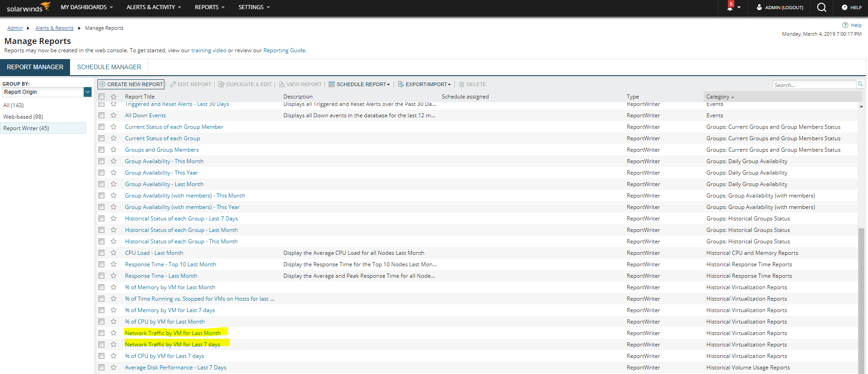The width and height of the screenshot is (868, 374).
Task: Star Group Availability - Last Month
Action: pos(114,184)
